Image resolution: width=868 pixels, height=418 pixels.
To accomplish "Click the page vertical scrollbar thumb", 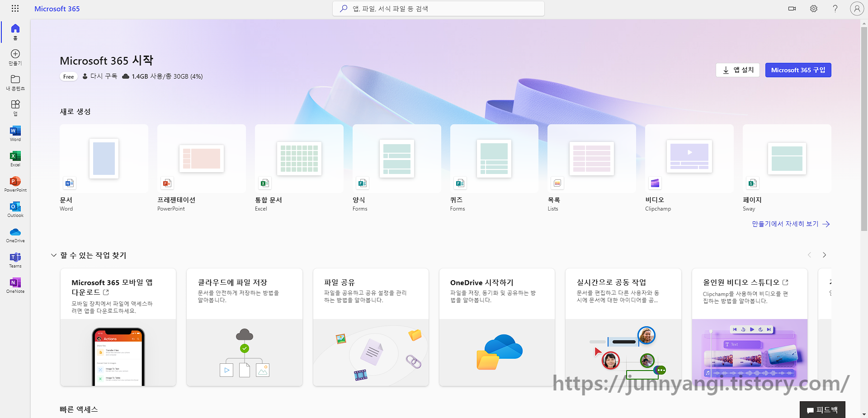I will coord(864,129).
